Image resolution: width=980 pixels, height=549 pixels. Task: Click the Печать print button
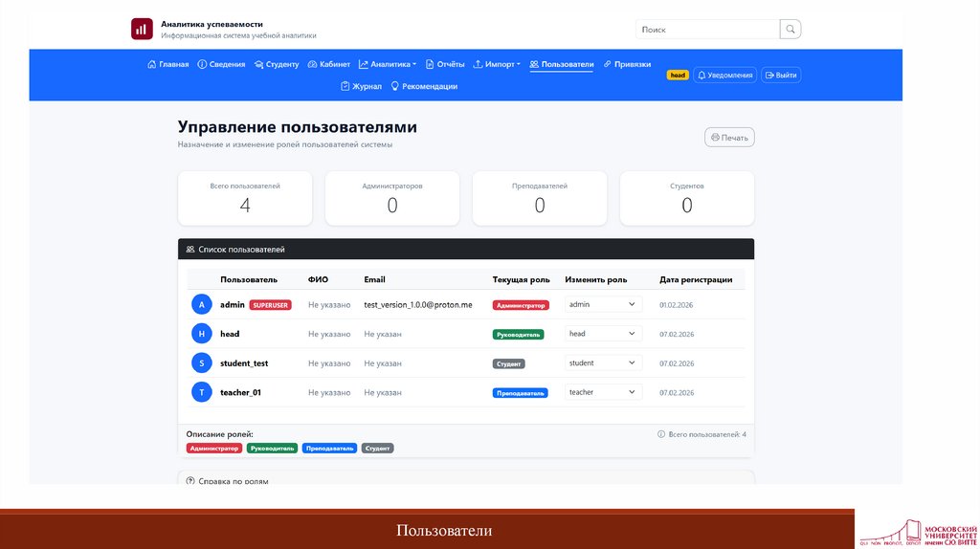click(729, 138)
